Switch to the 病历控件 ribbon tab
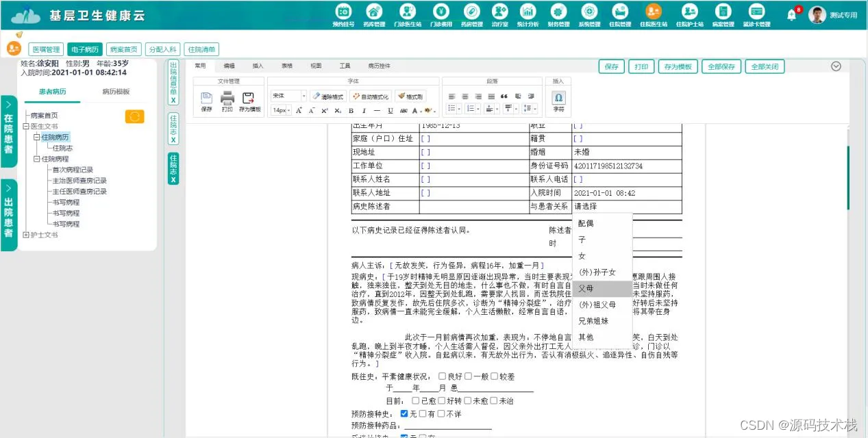This screenshot has height=438, width=868. coord(379,66)
